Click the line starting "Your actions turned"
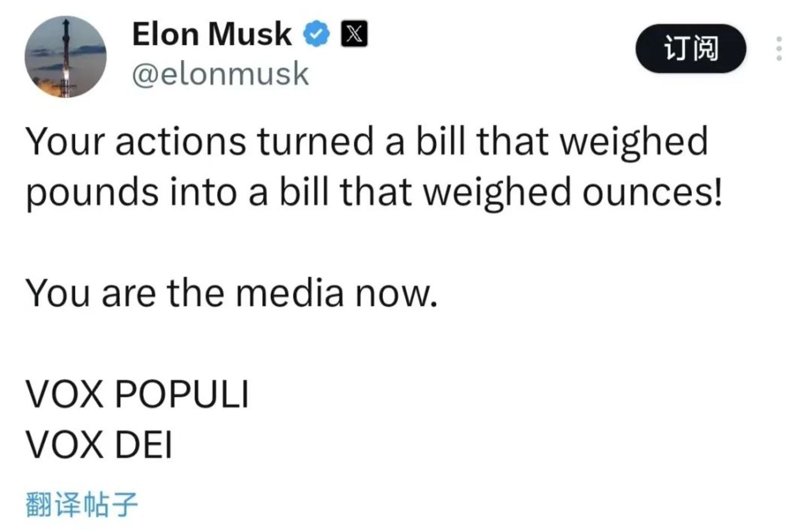Image resolution: width=812 pixels, height=531 pixels. tap(367, 141)
